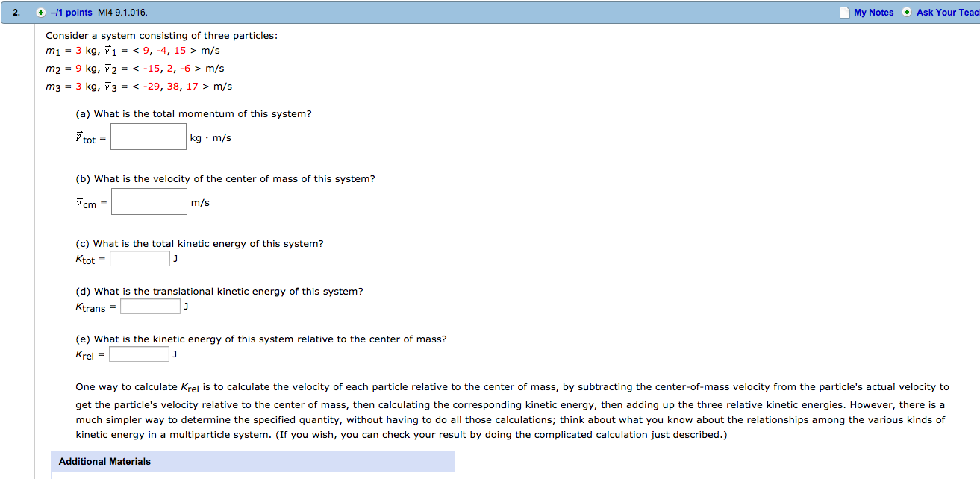
Task: Open the My Notes link
Action: click(x=873, y=13)
